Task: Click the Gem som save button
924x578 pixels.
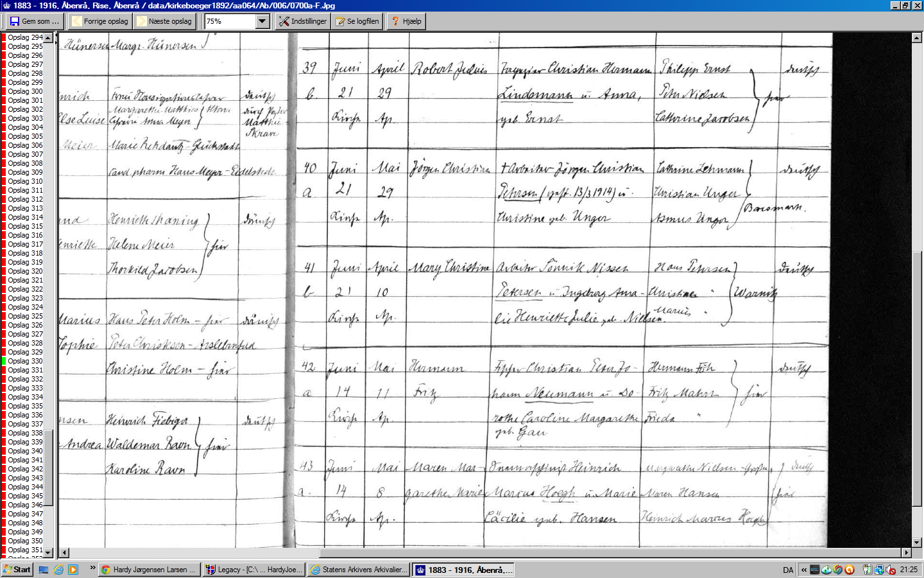Action: pyautogui.click(x=35, y=21)
